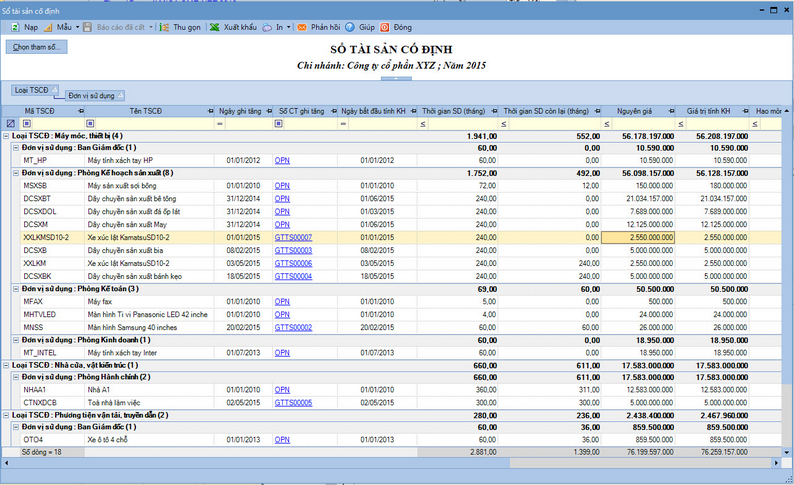Open the Tên TSCĐ filter operator icon

[90, 124]
